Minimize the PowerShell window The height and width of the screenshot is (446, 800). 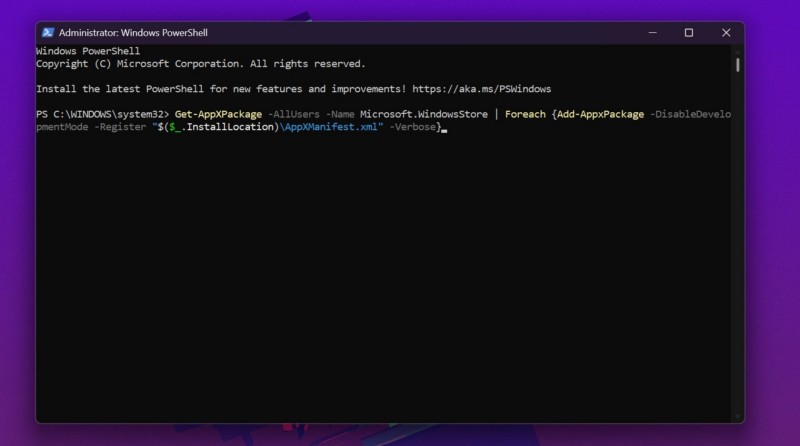(x=653, y=33)
